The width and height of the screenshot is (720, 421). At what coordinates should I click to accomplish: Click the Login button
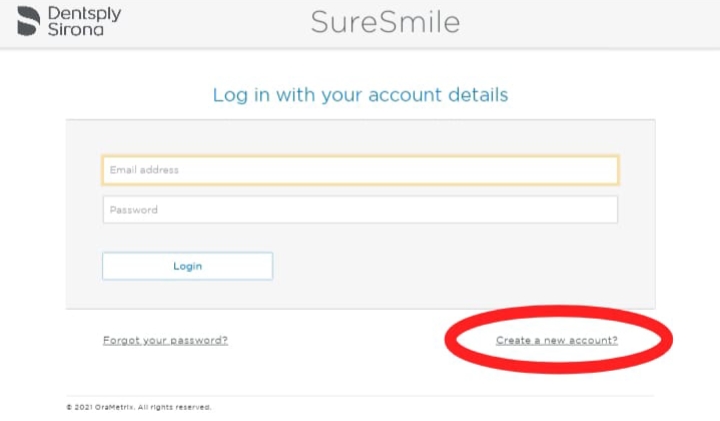[187, 266]
